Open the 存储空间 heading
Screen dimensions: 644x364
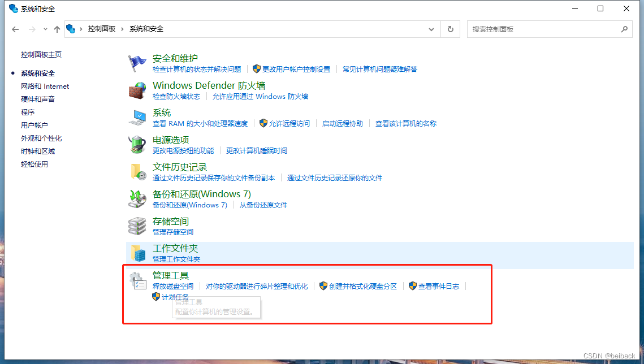[x=170, y=221]
